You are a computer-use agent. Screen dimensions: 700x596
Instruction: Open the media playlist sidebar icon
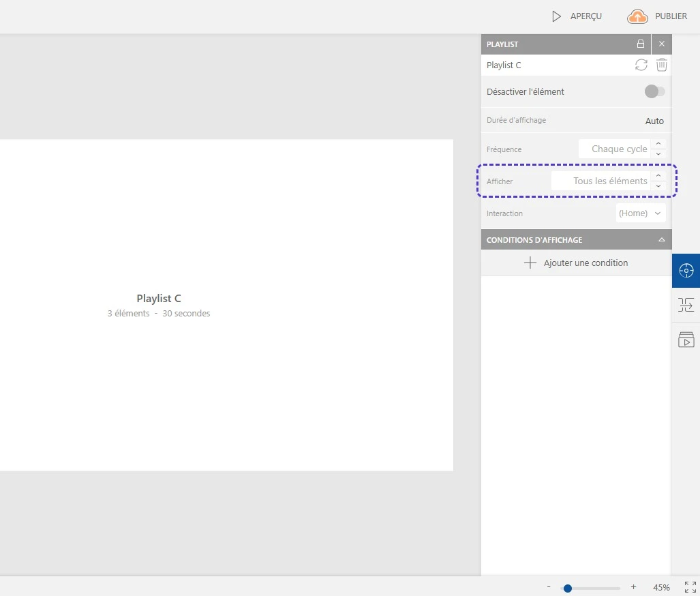coord(686,340)
